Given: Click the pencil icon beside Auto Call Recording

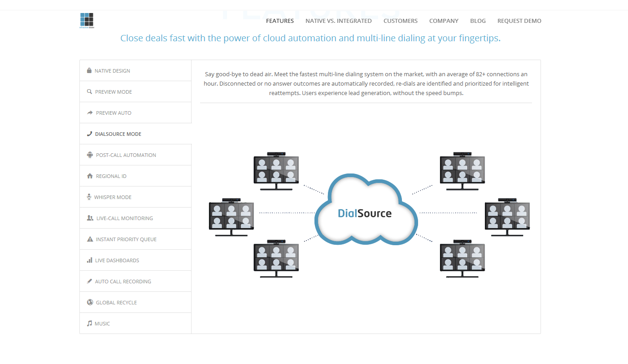Looking at the screenshot, I should pos(89,281).
